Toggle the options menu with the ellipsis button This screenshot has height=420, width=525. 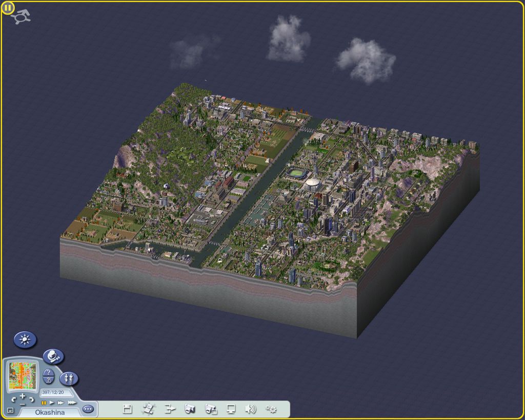coord(88,409)
